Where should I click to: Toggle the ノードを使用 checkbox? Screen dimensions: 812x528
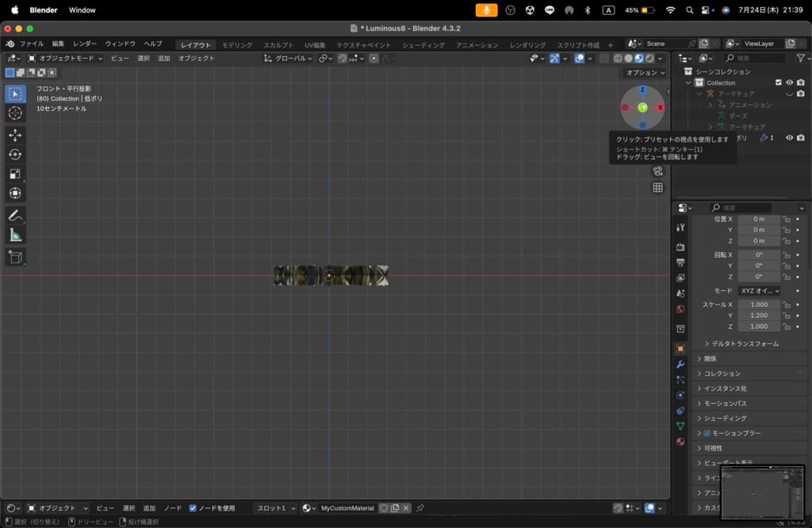(x=193, y=508)
